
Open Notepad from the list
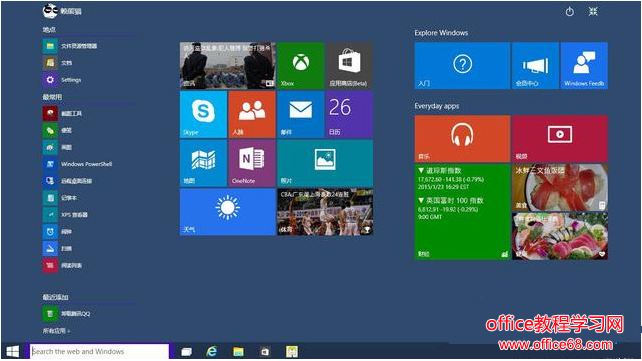click(x=60, y=198)
